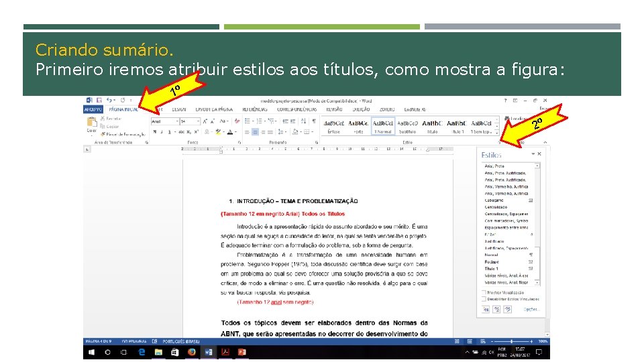644x362 pixels.
Task: Switch to the REFERÊNCIAS tab
Action: pos(255,109)
